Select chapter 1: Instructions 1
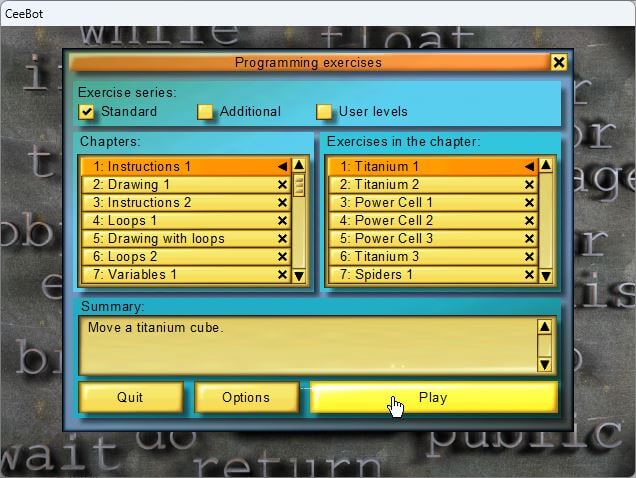Viewport: 636px width, 478px height. coord(186,166)
